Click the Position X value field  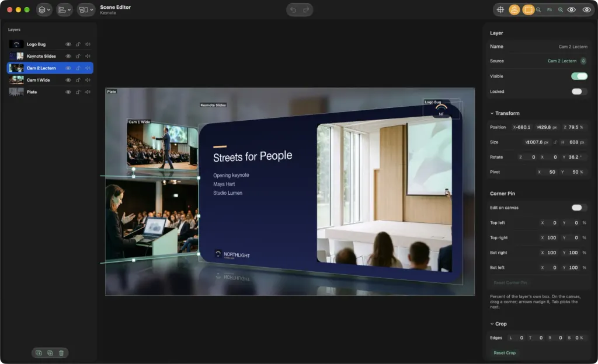pos(521,127)
